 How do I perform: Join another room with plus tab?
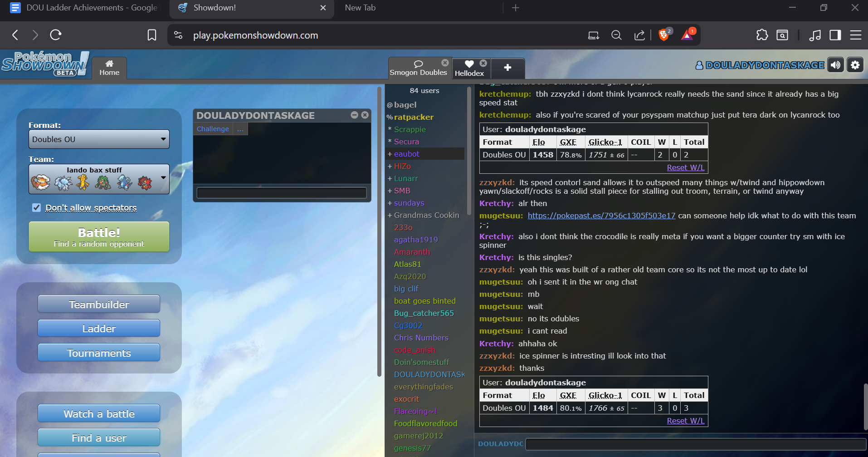click(507, 68)
